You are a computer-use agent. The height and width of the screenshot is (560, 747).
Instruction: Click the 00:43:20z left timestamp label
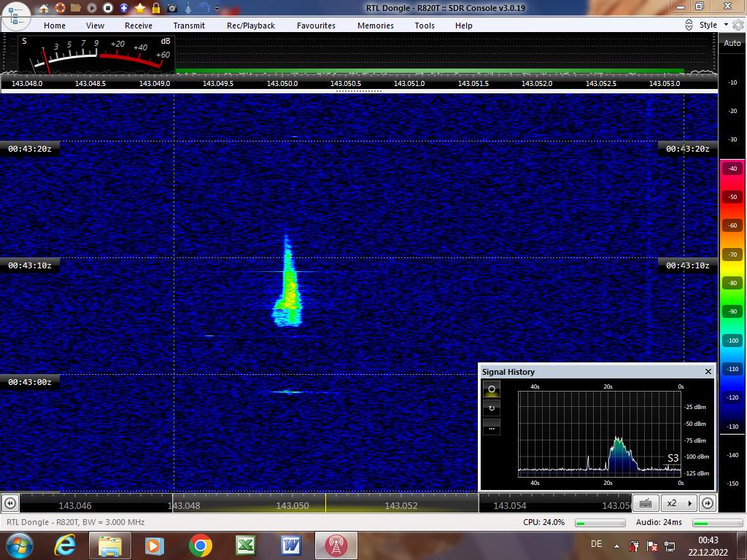29,149
